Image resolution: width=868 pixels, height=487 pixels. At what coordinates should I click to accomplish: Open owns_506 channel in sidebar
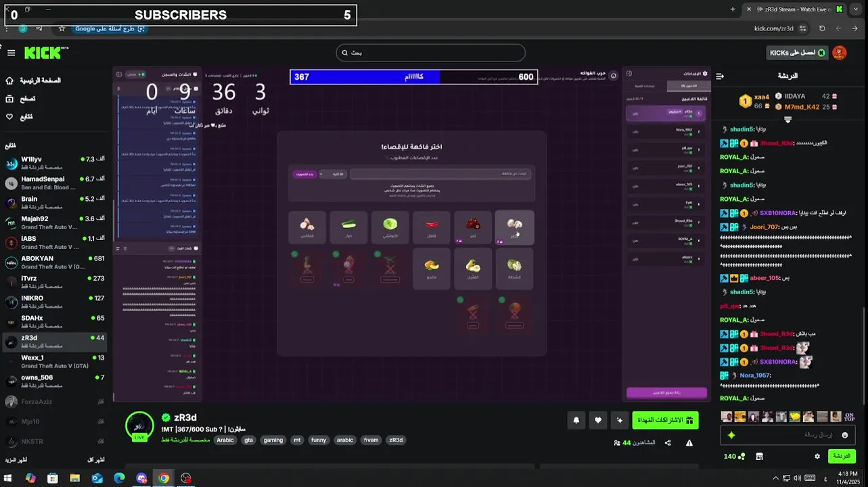(x=54, y=381)
